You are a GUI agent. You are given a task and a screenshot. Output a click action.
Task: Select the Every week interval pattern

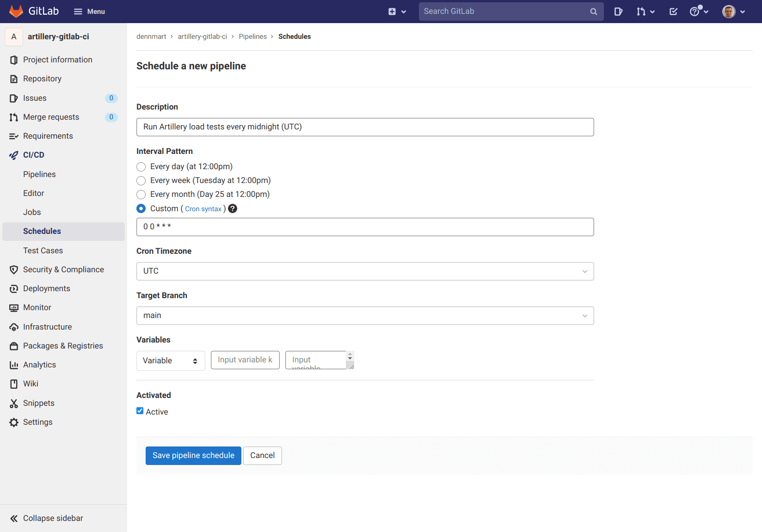tap(141, 181)
